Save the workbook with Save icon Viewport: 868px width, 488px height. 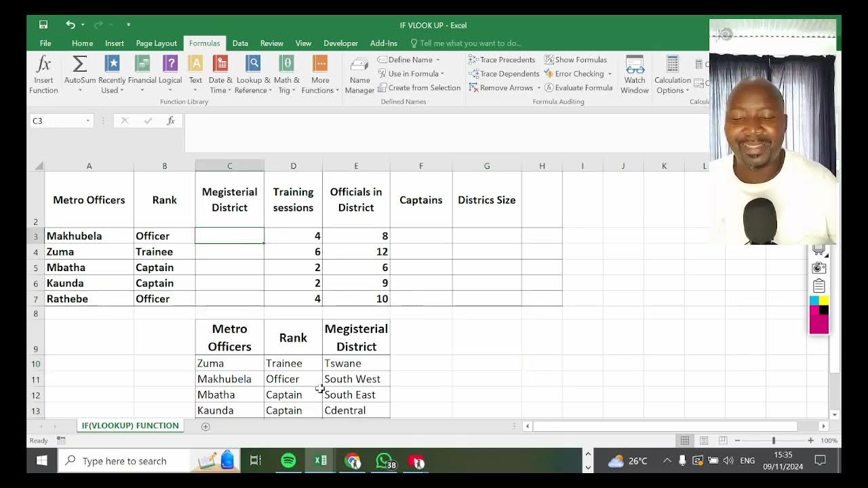(43, 25)
